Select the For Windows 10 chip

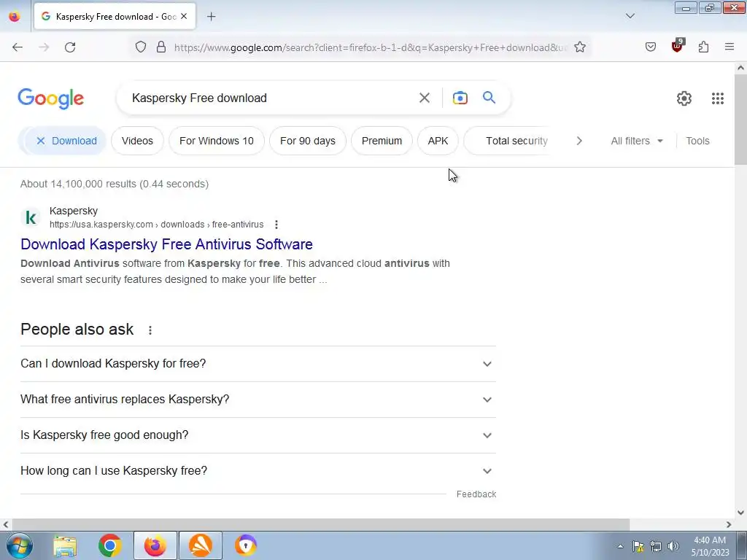(x=216, y=141)
